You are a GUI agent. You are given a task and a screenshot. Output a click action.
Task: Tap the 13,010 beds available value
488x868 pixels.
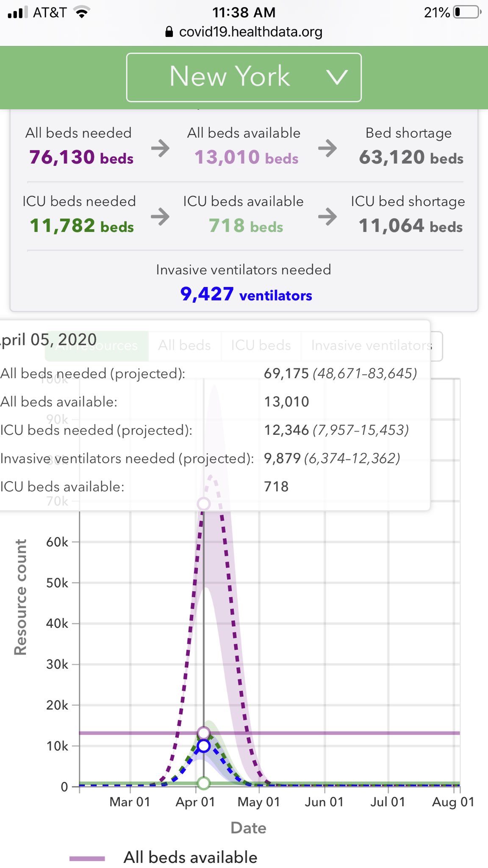click(246, 158)
